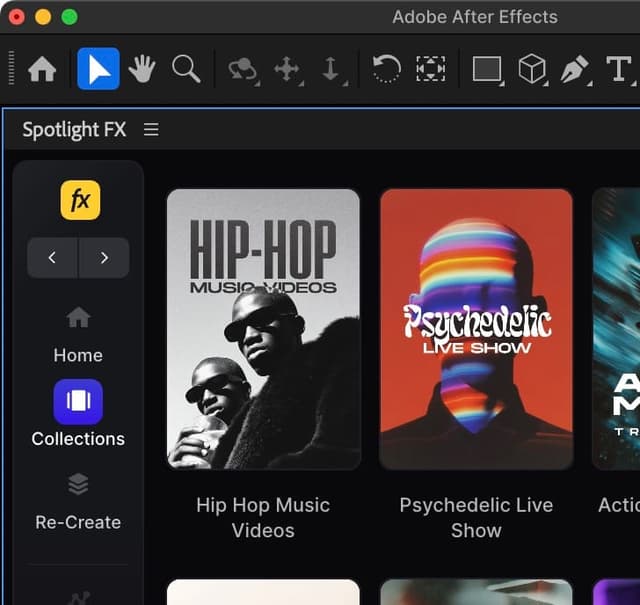This screenshot has width=640, height=605.
Task: Click the yellow minimize window button
Action: 43,17
